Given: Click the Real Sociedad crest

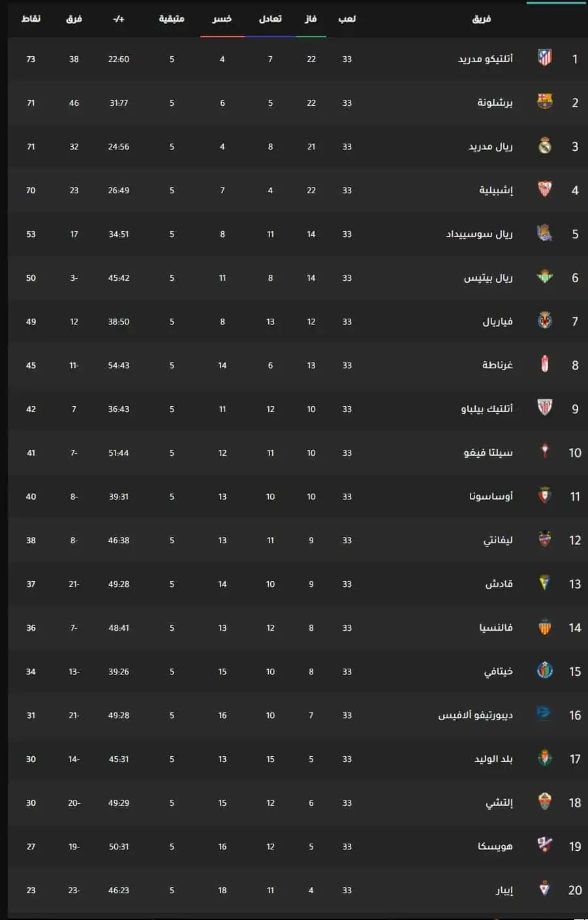Looking at the screenshot, I should [x=544, y=233].
